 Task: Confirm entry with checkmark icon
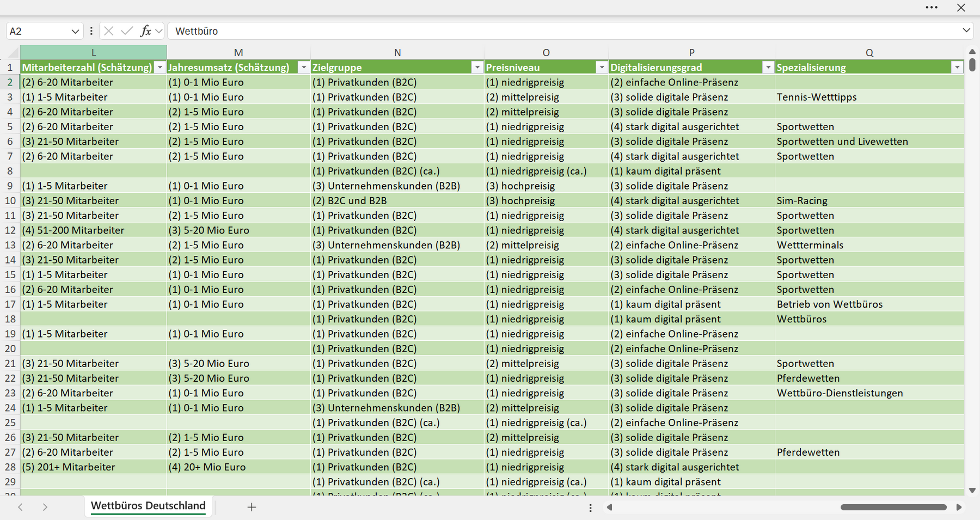point(127,31)
